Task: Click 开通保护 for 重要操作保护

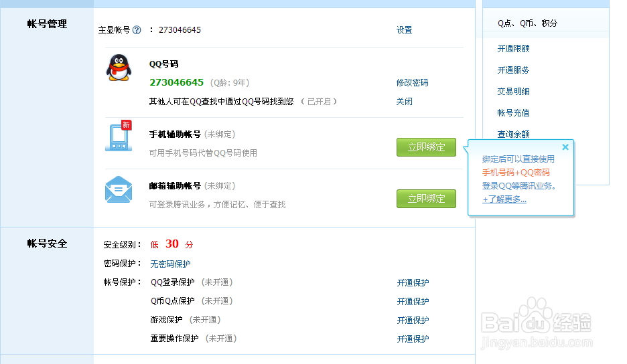Action: [413, 339]
